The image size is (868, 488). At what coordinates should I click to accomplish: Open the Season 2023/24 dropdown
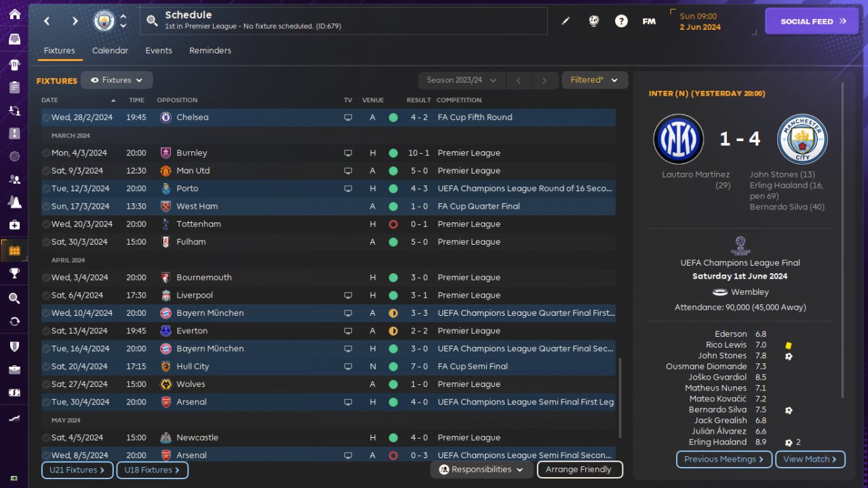(x=462, y=80)
